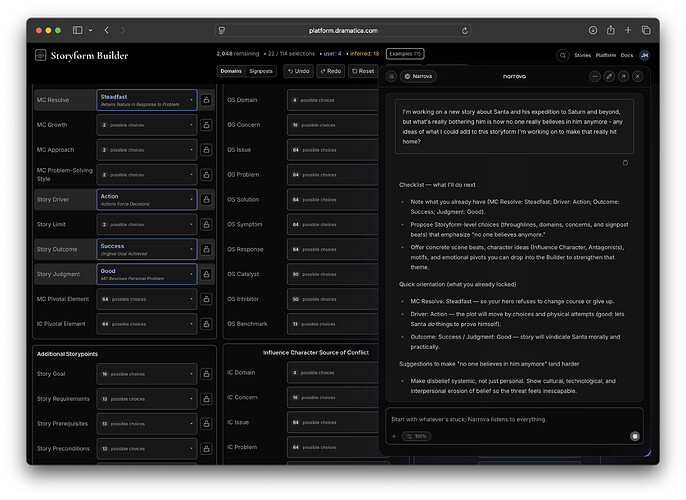686x500 pixels.
Task: Start a new chat with the pencil icon
Action: (609, 76)
